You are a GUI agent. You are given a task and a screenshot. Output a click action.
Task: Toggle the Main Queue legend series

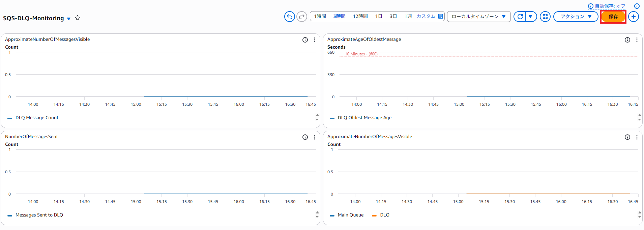click(x=350, y=215)
